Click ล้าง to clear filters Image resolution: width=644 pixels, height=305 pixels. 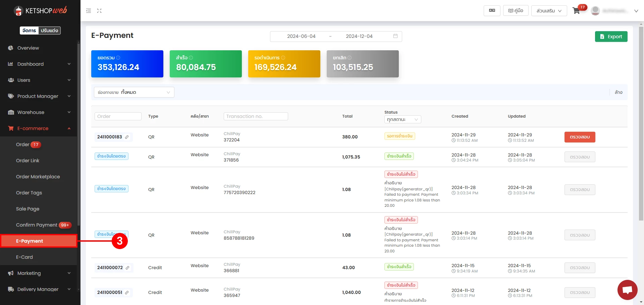coord(619,92)
